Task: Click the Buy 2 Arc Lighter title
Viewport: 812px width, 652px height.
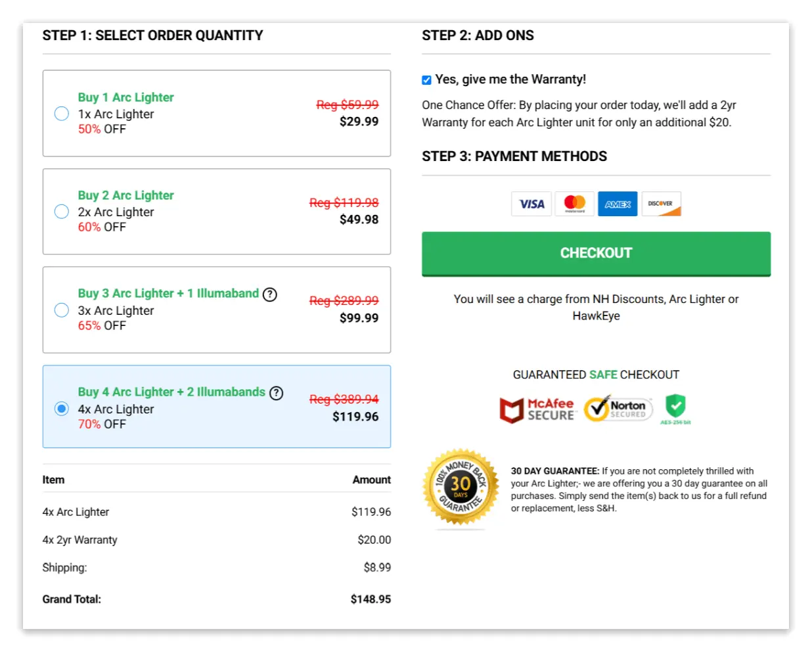Action: tap(126, 195)
